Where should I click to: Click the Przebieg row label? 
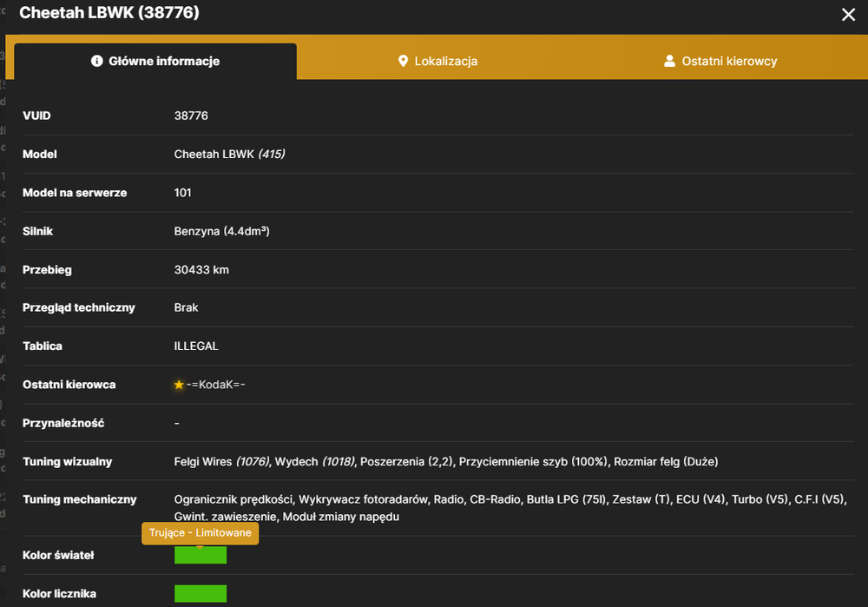pyautogui.click(x=47, y=270)
